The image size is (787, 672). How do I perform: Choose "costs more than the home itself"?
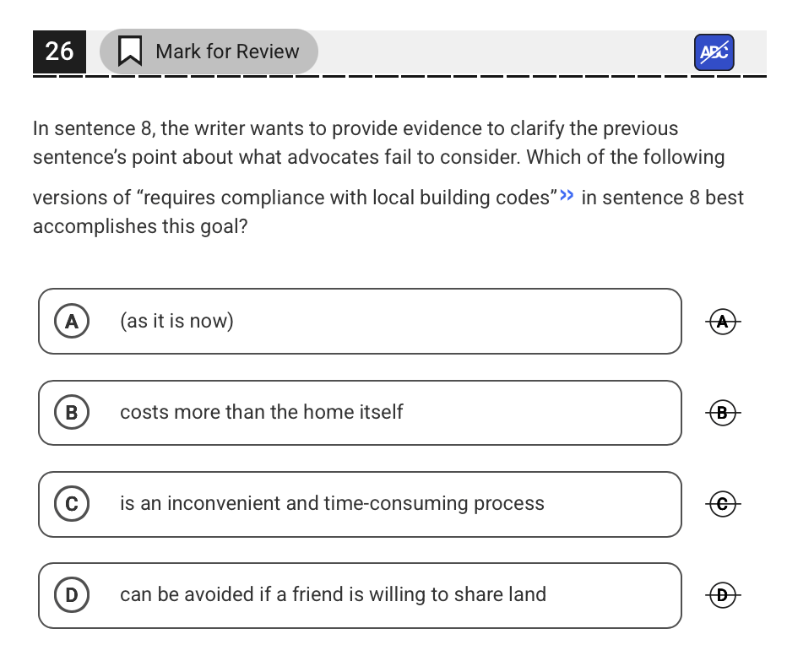[x=360, y=413]
